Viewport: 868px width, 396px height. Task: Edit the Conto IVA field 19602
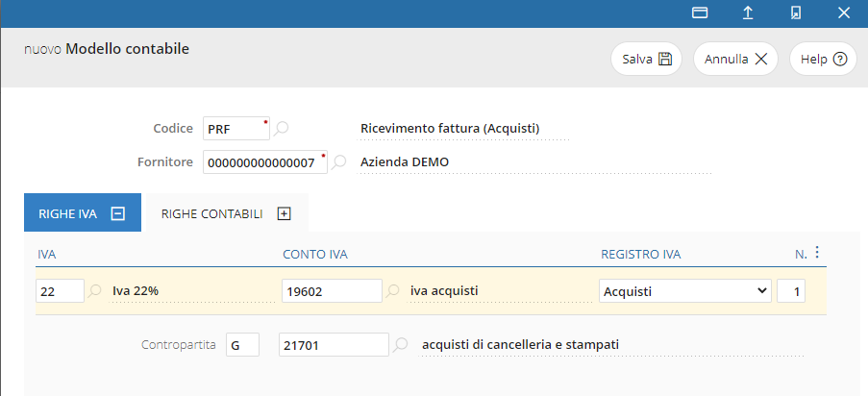click(333, 291)
